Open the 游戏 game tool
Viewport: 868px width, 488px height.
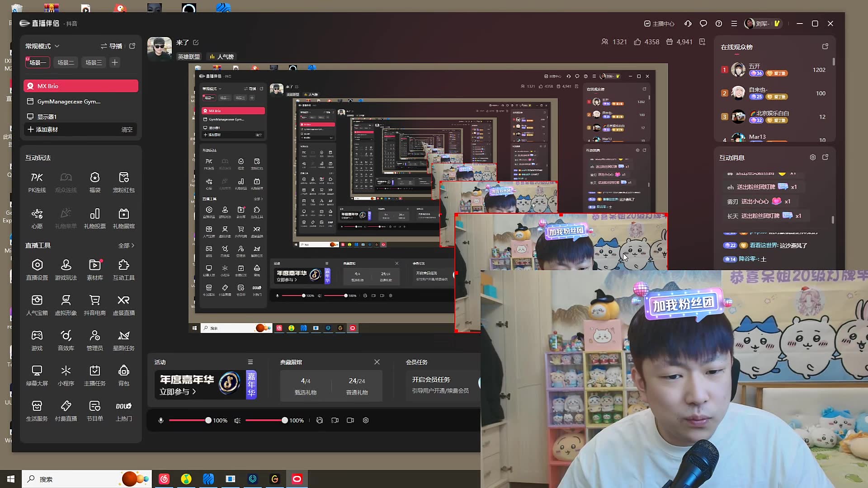pyautogui.click(x=37, y=341)
